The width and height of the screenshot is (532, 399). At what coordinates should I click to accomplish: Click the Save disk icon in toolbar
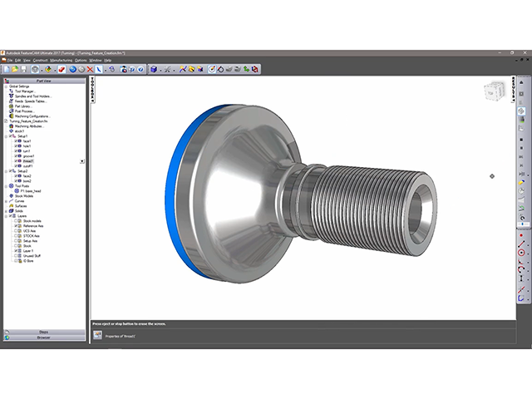click(23, 69)
